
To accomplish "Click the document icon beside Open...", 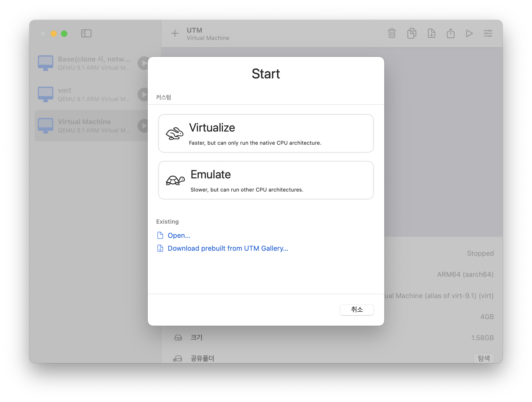I will pos(160,235).
